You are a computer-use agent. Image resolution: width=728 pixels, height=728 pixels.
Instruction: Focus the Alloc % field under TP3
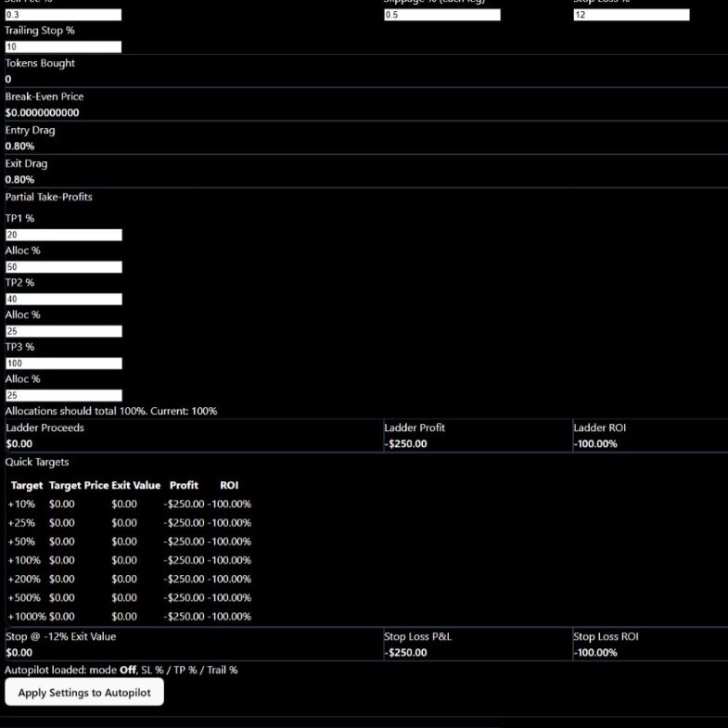point(63,395)
